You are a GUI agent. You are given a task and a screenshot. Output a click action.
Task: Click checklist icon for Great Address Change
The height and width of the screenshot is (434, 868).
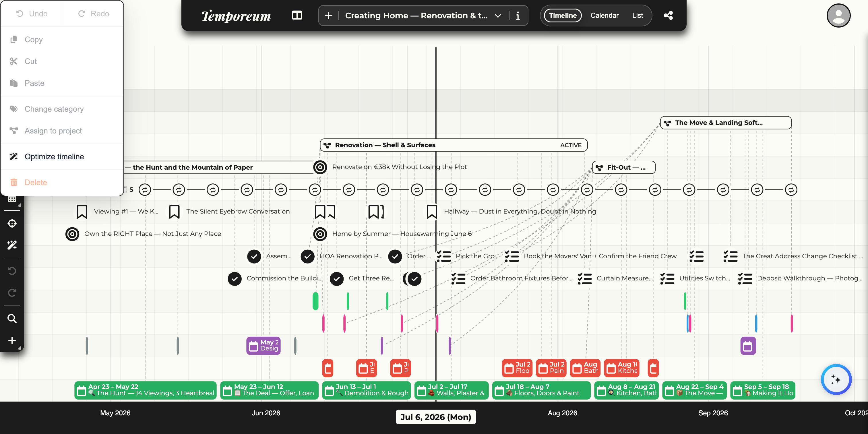click(x=731, y=256)
